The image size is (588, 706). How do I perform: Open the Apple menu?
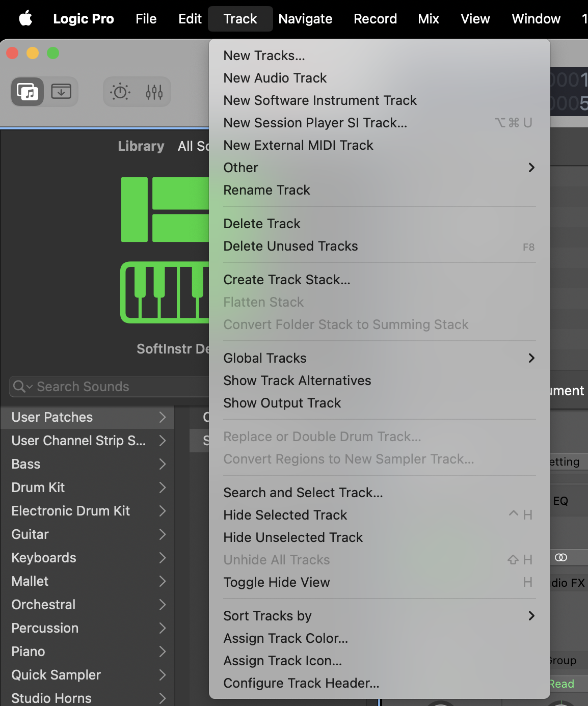[25, 19]
